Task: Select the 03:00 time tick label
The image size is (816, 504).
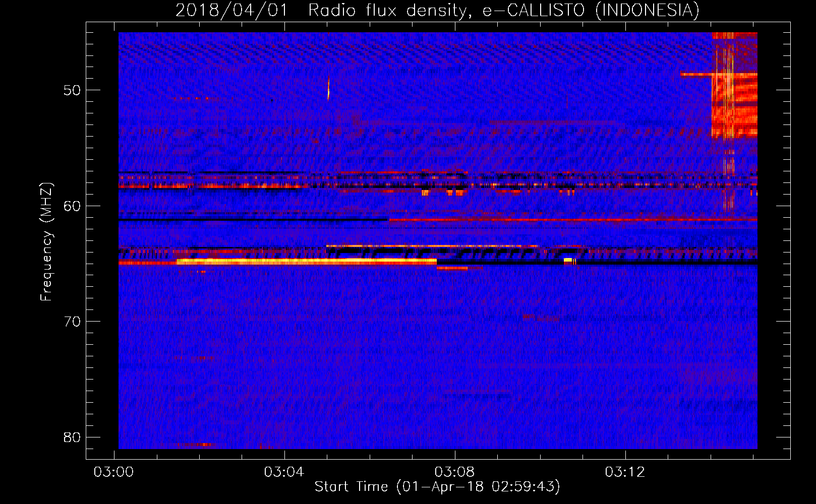Action: click(114, 472)
